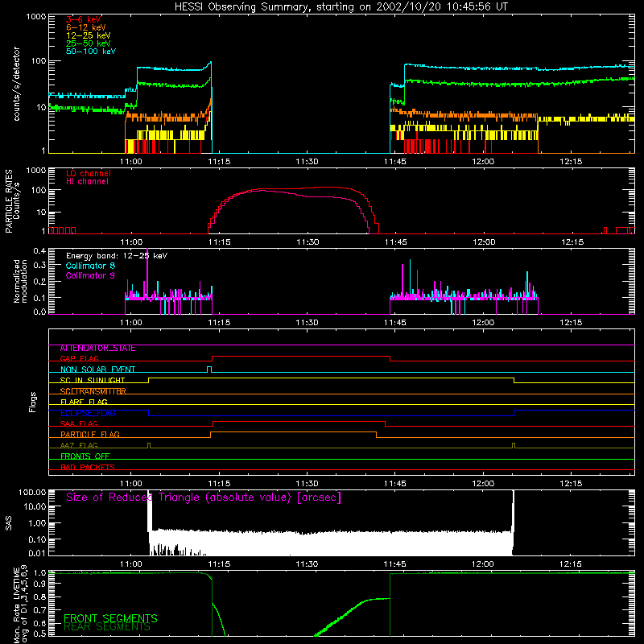Select the 'LO channel' legend text
This screenshot has width=644, height=644.
(x=89, y=173)
